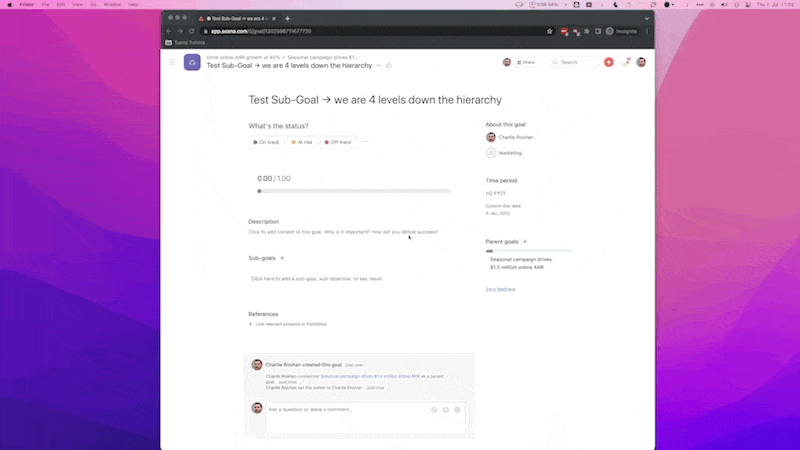This screenshot has width=800, height=450.
Task: Click the address bar URL
Action: 261,31
